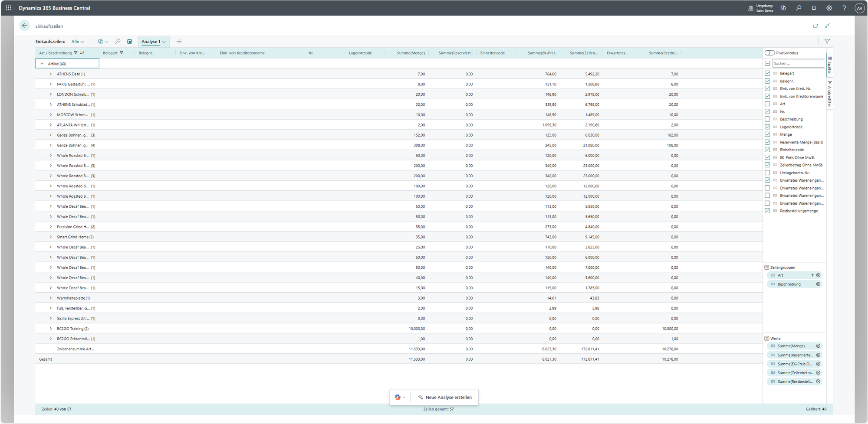
Task: Enable the Pivot-Modus switch
Action: 770,53
